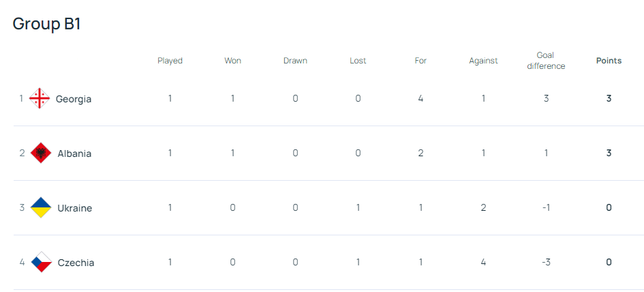Click Georgia's points value
644x292 pixels.
[609, 98]
